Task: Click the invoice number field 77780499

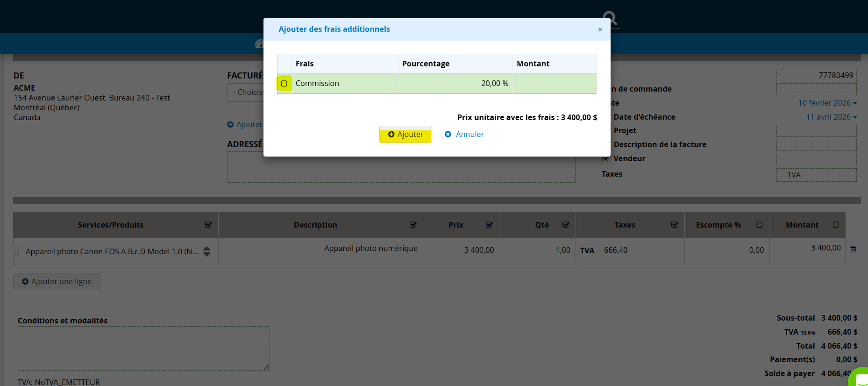Action: tap(816, 75)
